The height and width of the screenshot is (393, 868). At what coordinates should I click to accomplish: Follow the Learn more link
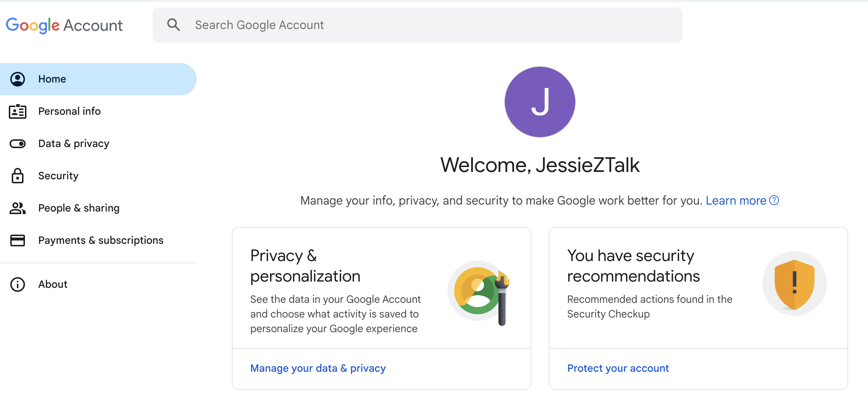736,201
